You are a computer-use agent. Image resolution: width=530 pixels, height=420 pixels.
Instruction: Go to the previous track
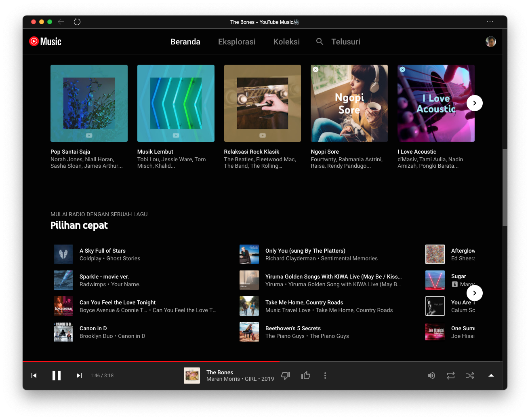point(34,376)
